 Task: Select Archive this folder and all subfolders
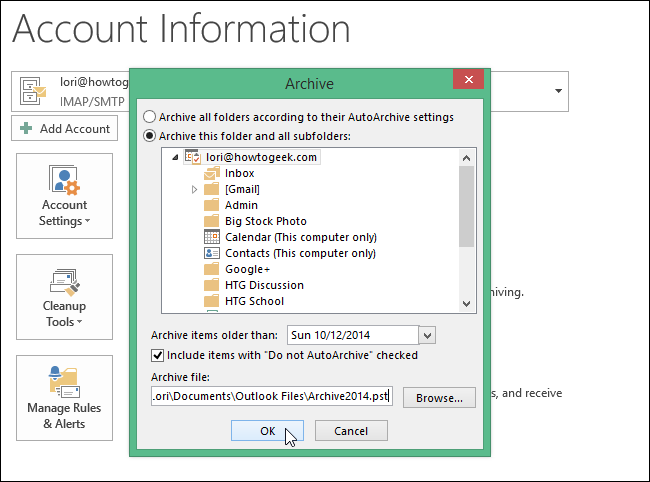(x=151, y=135)
